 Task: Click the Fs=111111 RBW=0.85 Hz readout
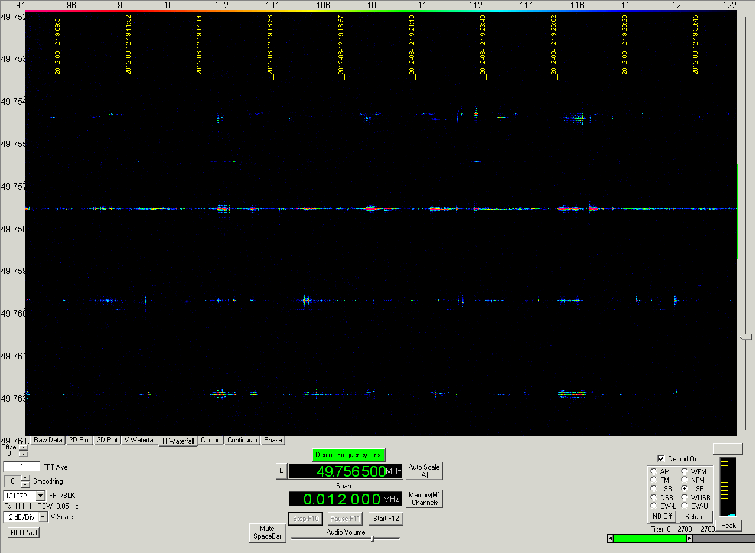41,506
